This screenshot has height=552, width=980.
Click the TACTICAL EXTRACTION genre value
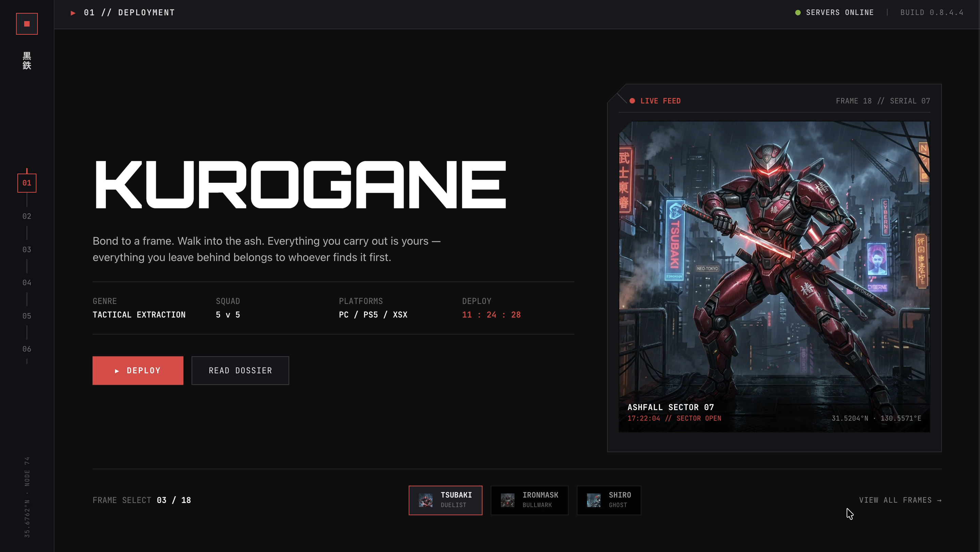click(x=139, y=315)
